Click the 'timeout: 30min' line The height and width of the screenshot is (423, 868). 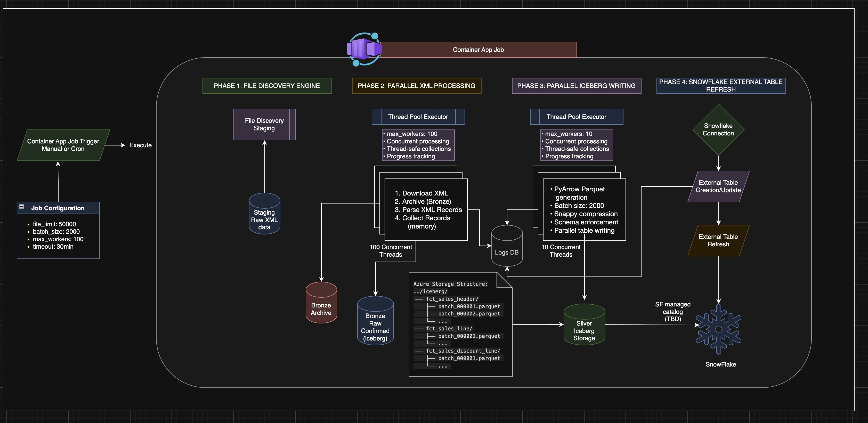[53, 246]
